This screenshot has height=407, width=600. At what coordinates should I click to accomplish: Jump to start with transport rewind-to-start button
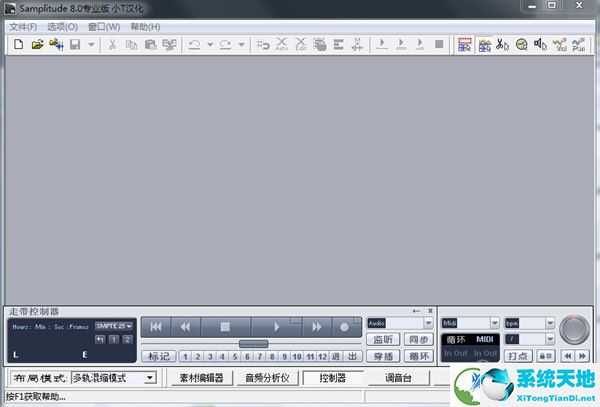[156, 327]
